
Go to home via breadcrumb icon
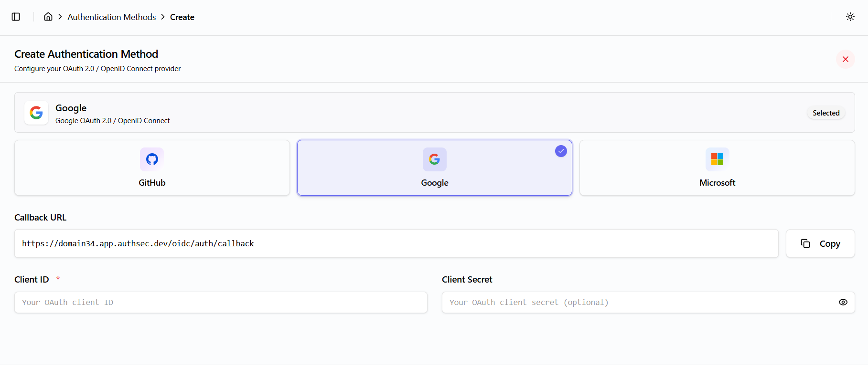48,17
